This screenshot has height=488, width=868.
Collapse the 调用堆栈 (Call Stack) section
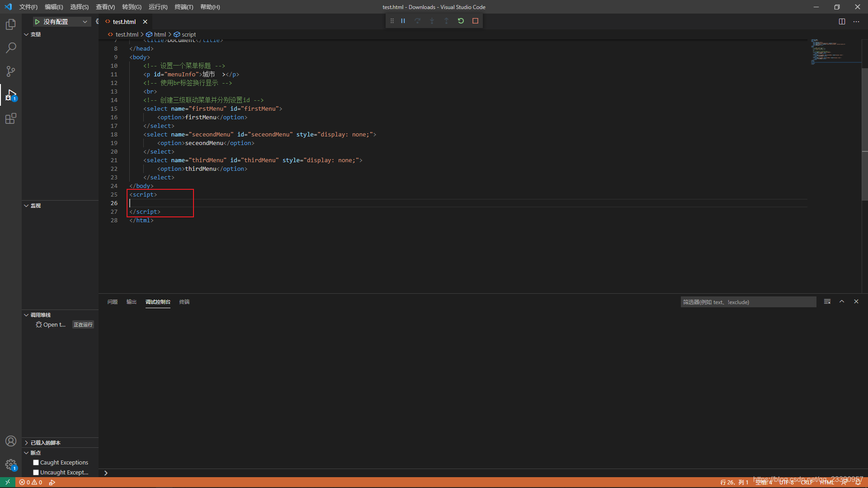click(60, 315)
